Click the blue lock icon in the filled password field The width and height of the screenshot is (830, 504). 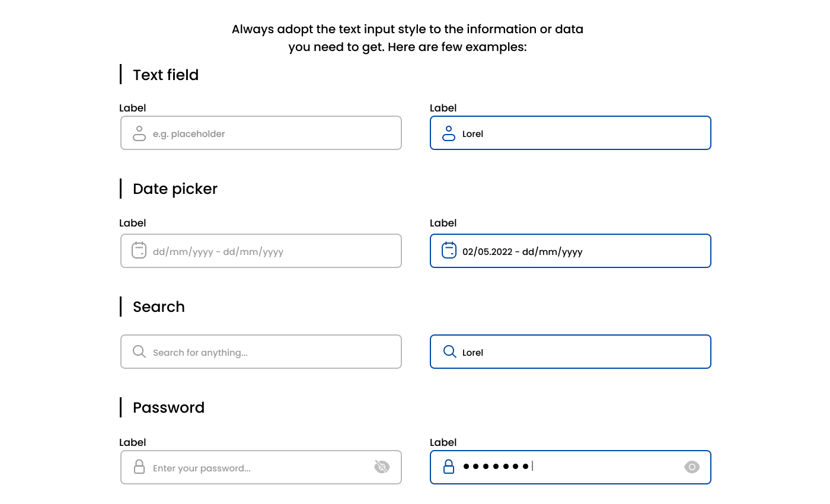point(449,467)
